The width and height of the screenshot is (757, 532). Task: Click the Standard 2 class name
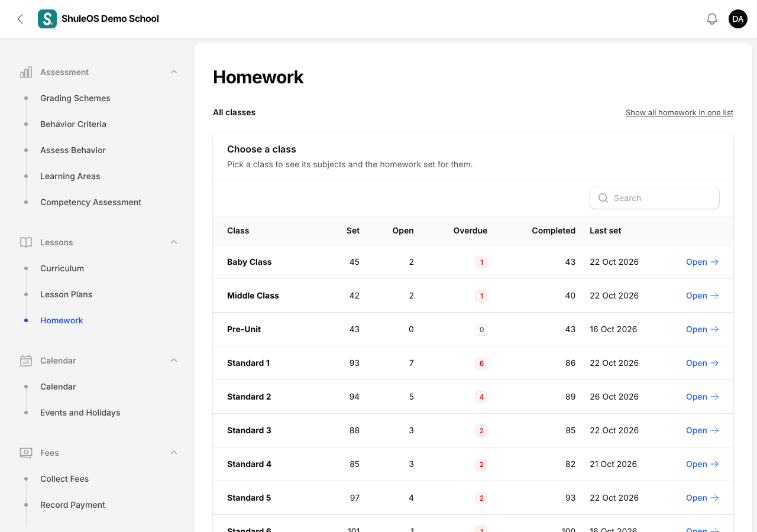tap(249, 397)
